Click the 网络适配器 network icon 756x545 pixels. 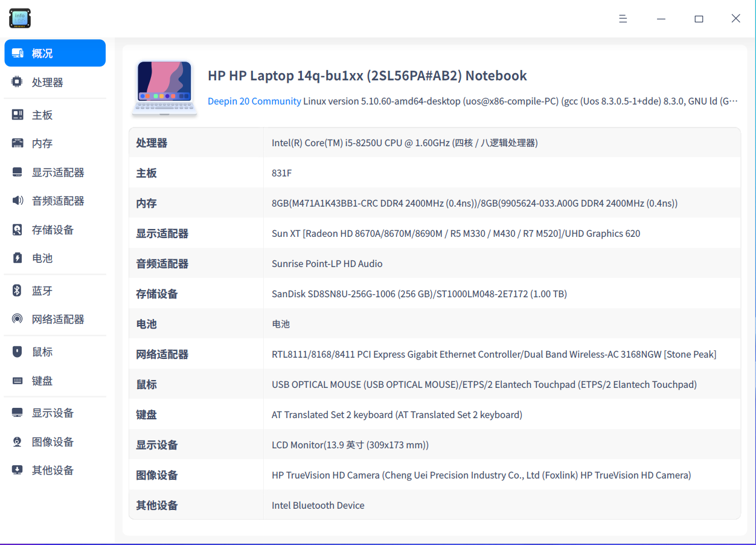pos(18,319)
